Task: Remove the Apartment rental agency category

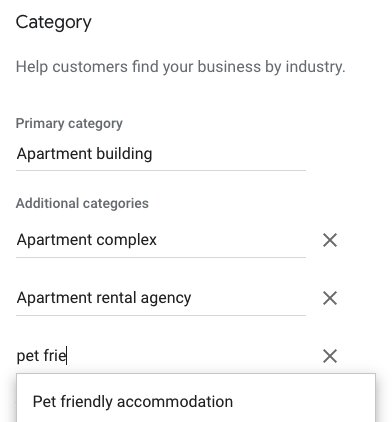Action: tap(330, 298)
